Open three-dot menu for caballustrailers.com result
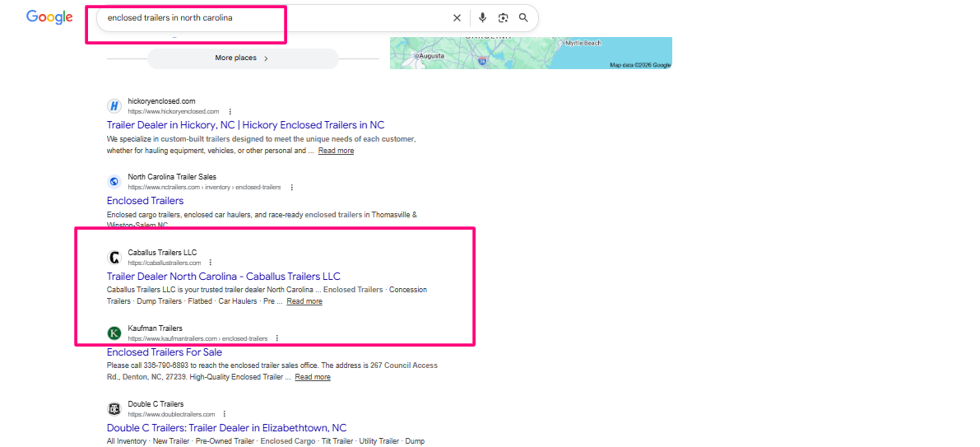 [211, 263]
